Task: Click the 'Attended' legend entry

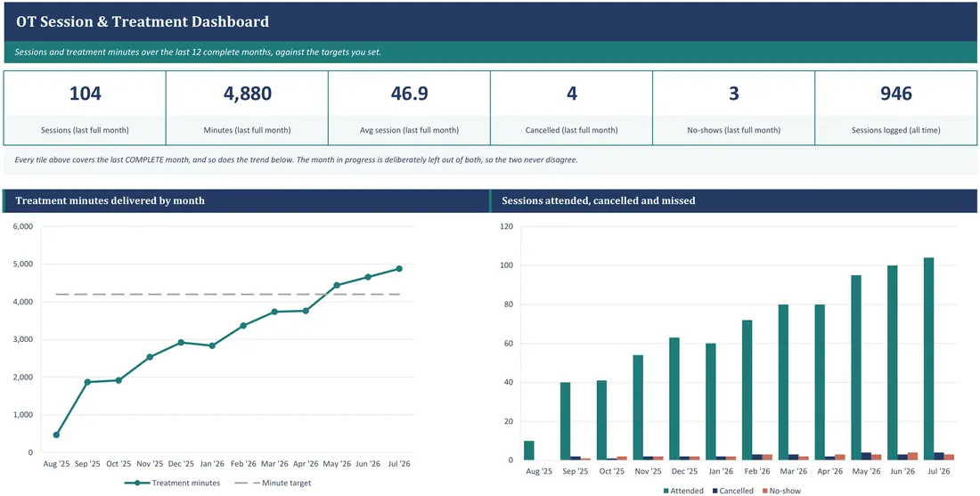Action: pyautogui.click(x=682, y=491)
